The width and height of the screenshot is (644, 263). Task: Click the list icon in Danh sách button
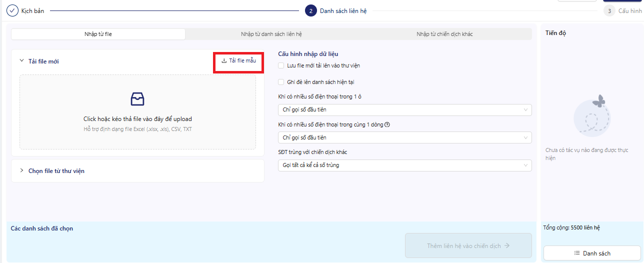point(577,253)
